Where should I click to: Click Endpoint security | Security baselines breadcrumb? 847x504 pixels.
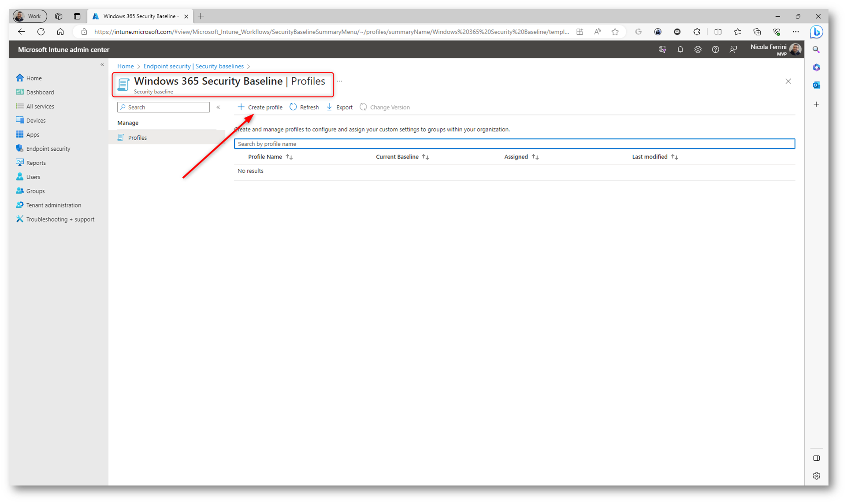(x=193, y=66)
